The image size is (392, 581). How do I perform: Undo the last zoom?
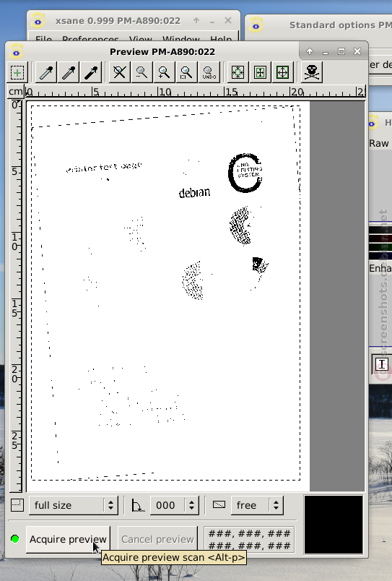(x=209, y=72)
